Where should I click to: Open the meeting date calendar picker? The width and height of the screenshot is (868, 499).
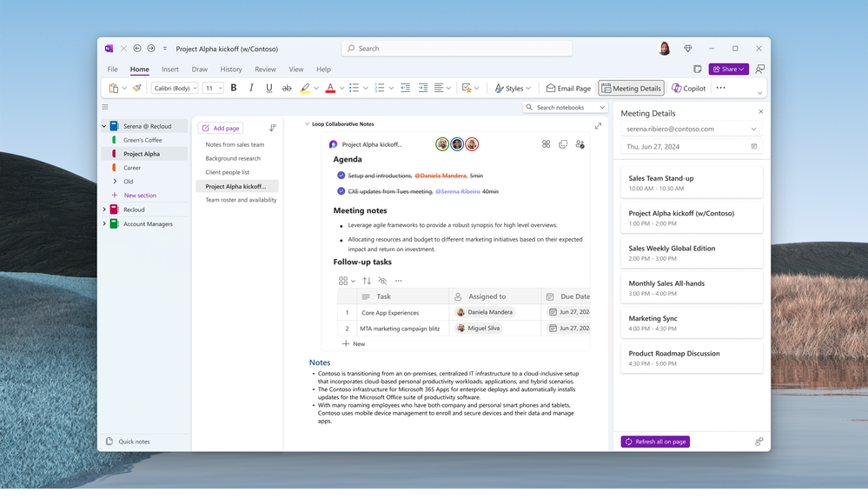point(753,146)
